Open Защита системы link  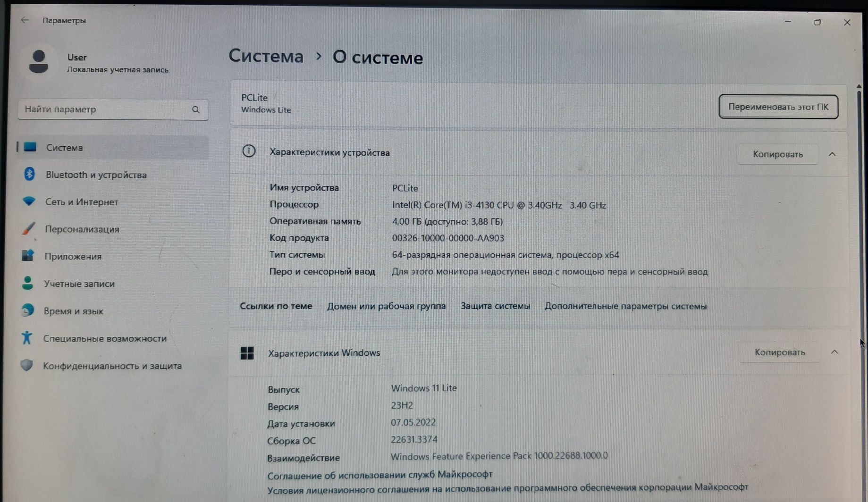click(x=495, y=306)
